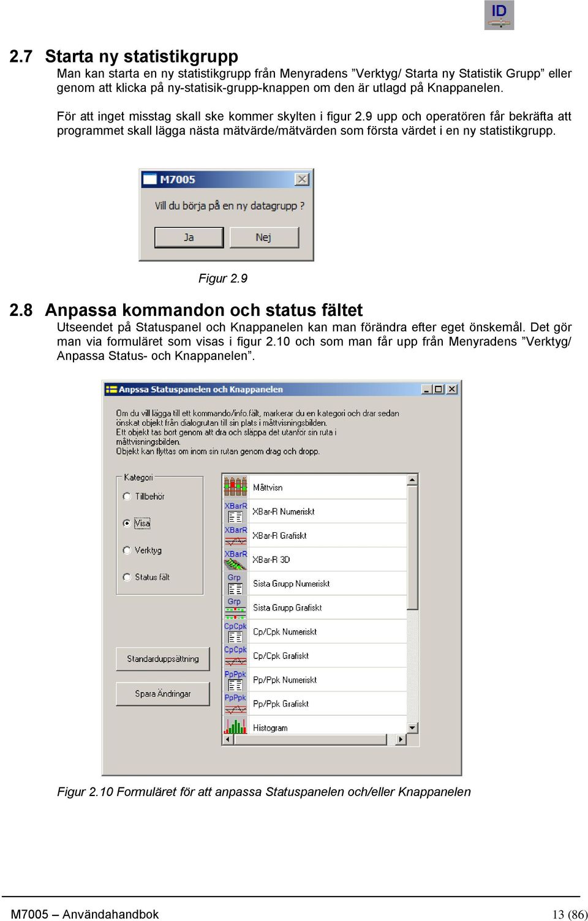Click the Nej button in M7005 dialog
Viewport: 588px width, 921px height.
[264, 238]
